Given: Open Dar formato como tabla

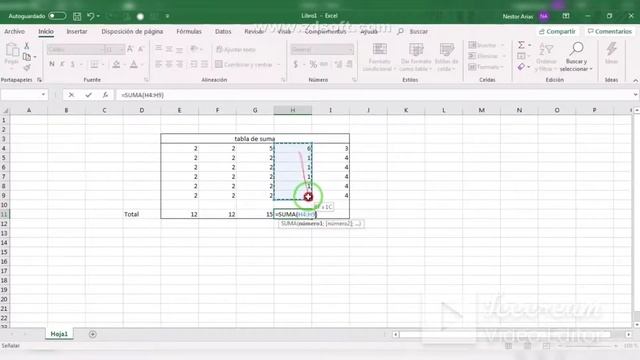Looking at the screenshot, I should (416, 57).
